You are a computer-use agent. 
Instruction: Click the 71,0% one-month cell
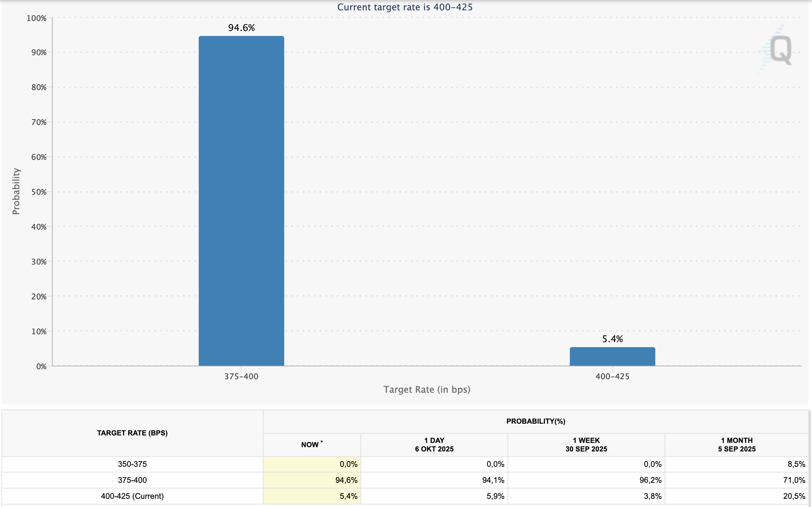[794, 480]
